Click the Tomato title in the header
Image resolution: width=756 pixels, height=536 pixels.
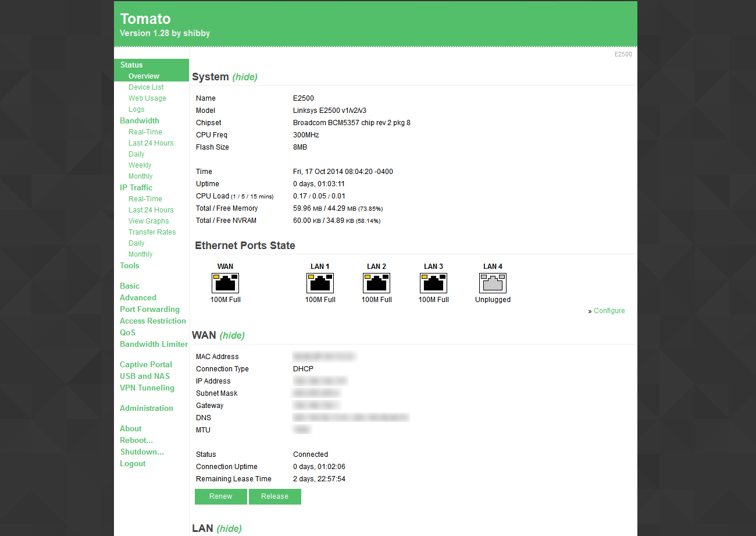(145, 19)
